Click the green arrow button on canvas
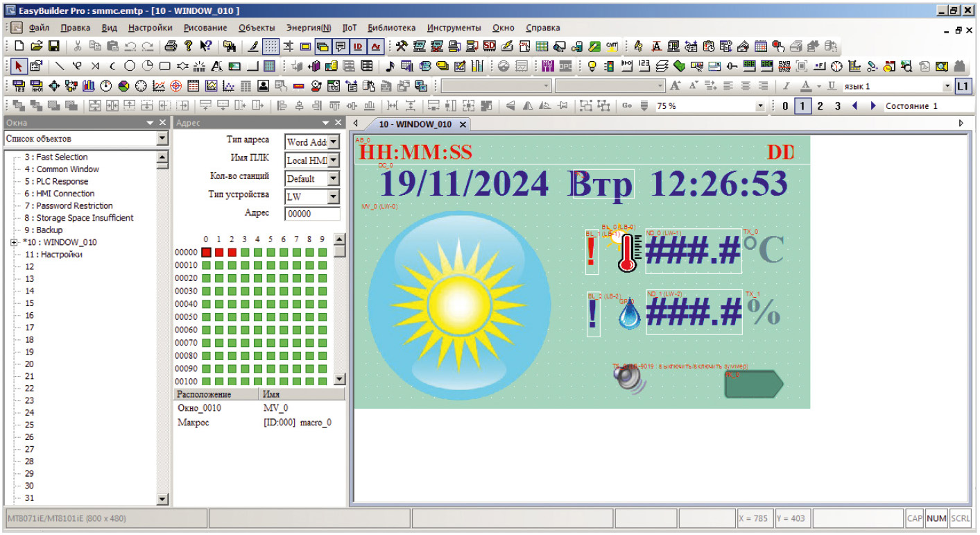This screenshot has height=535, width=980. coord(753,384)
